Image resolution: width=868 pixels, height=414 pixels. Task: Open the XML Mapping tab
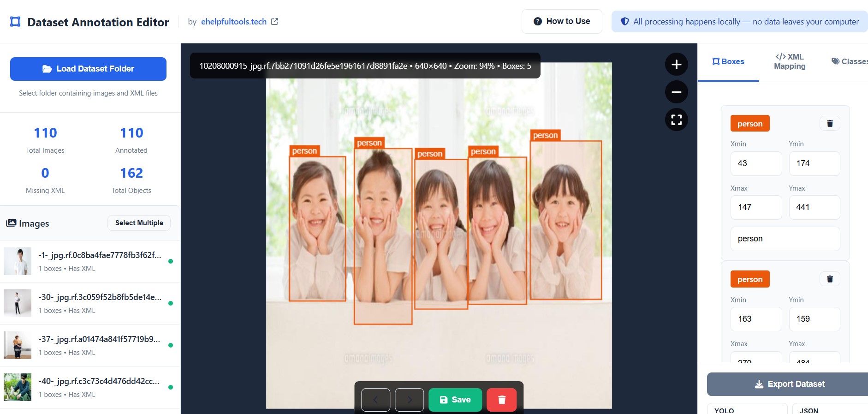790,61
